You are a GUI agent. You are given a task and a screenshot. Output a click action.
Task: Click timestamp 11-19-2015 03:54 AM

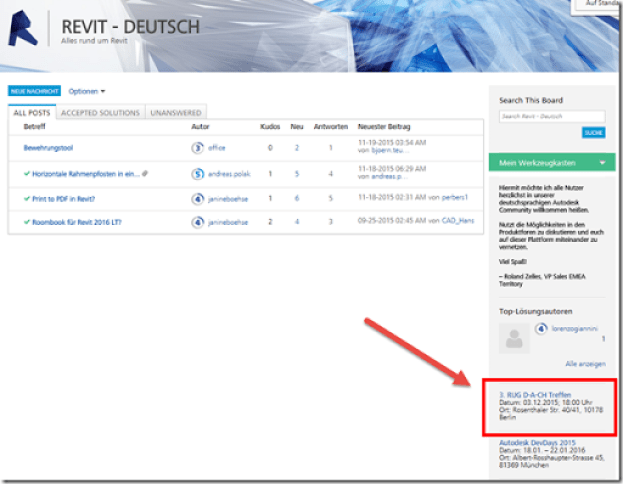(392, 143)
